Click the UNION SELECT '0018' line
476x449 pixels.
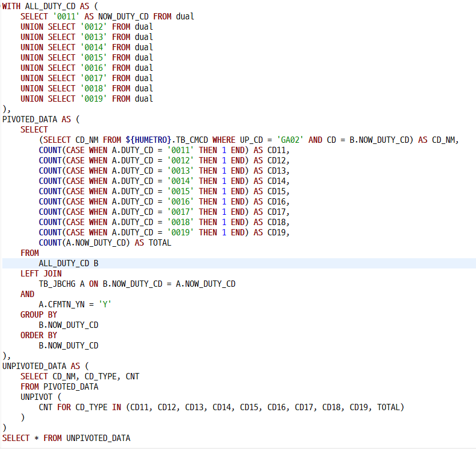[86, 89]
